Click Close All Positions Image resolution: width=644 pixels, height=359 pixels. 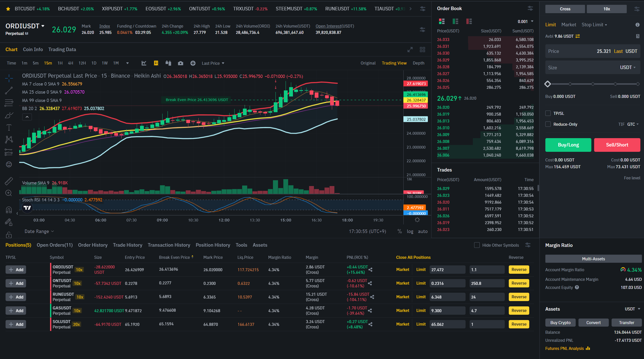click(x=413, y=257)
